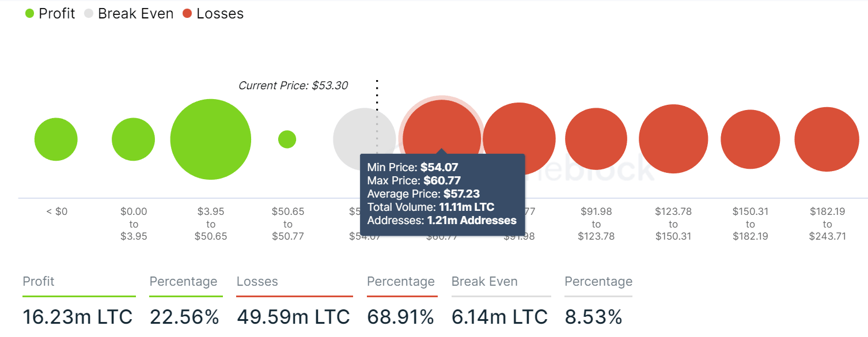The image size is (868, 337).
Task: Toggle the Break Even legend series
Action: 128,14
